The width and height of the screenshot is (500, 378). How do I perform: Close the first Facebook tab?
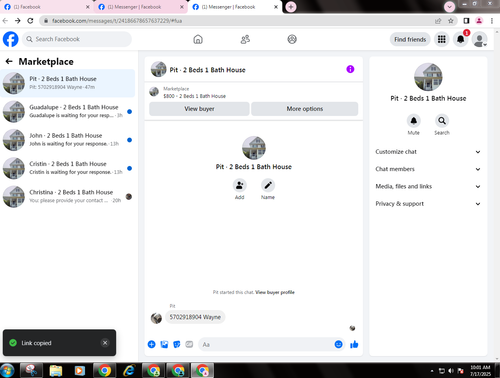tap(88, 7)
